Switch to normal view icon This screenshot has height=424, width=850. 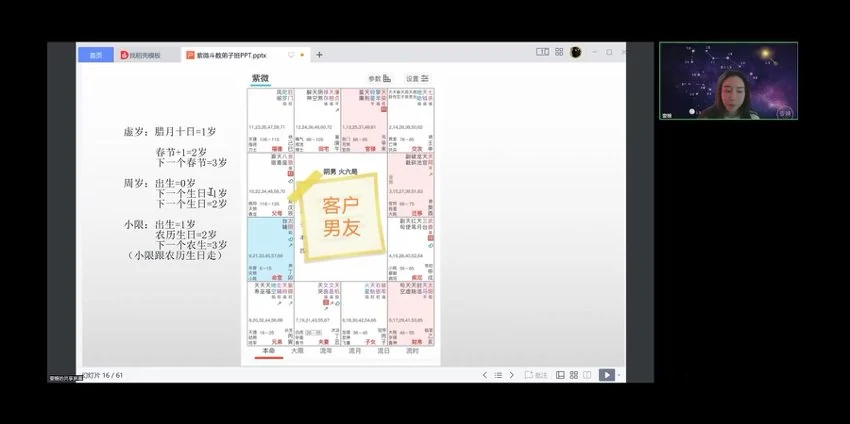click(560, 375)
